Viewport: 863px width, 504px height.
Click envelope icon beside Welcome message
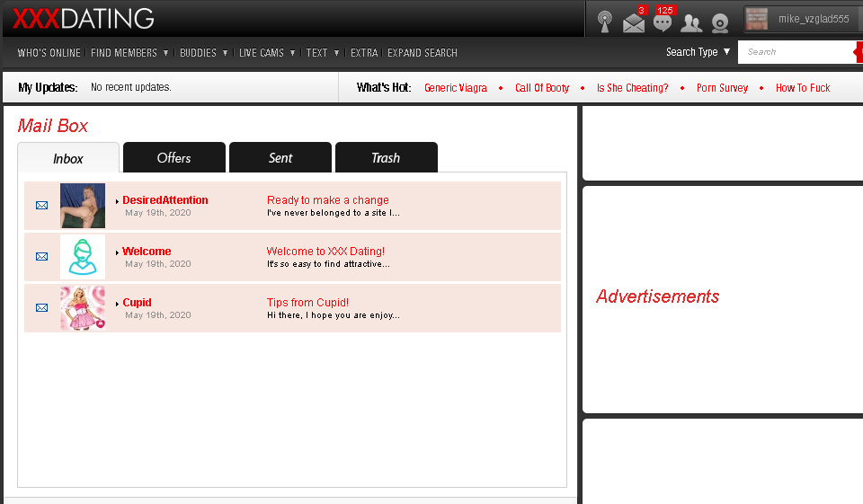pyautogui.click(x=41, y=257)
